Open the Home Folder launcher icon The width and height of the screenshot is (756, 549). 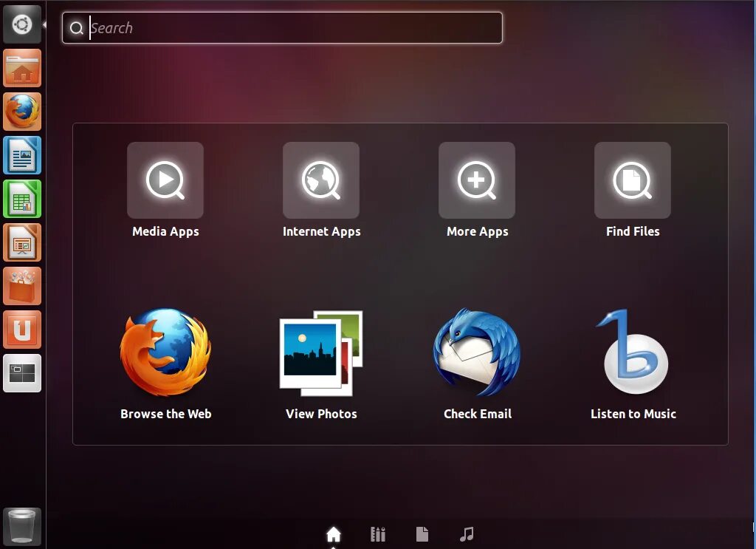pyautogui.click(x=22, y=68)
